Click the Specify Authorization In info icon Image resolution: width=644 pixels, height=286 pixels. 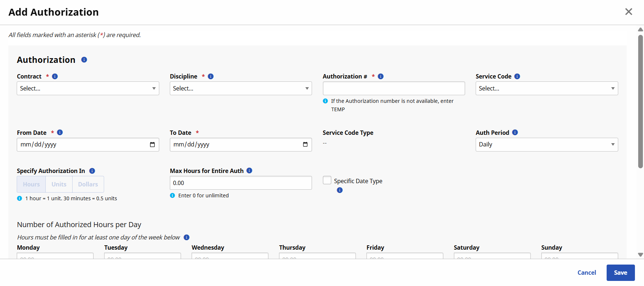tap(92, 171)
